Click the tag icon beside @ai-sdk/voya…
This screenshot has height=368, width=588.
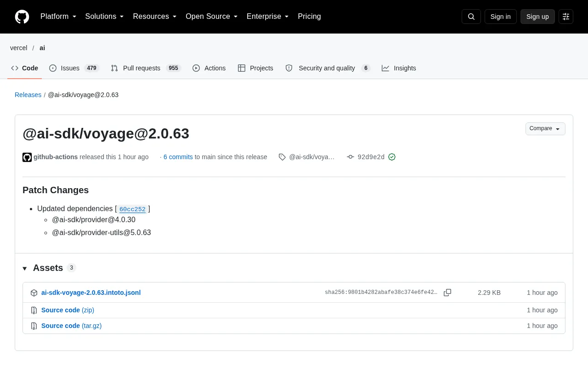coord(282,157)
